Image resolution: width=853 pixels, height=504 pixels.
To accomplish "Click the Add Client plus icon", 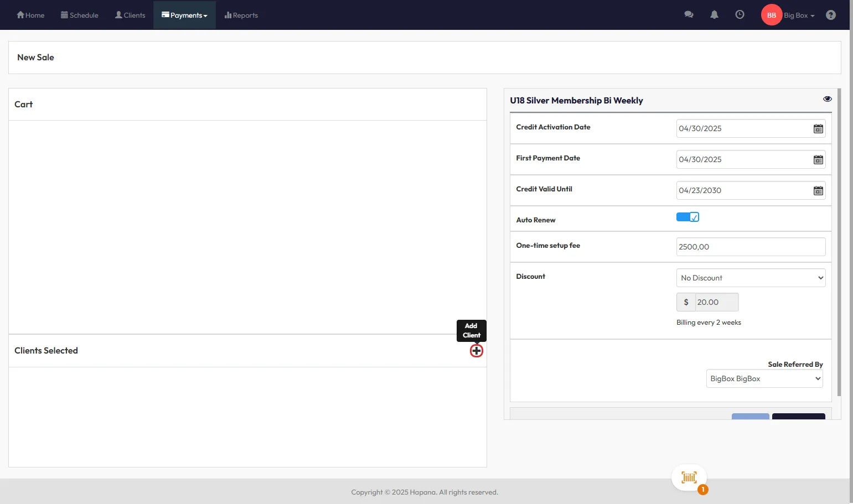I will 476,351.
